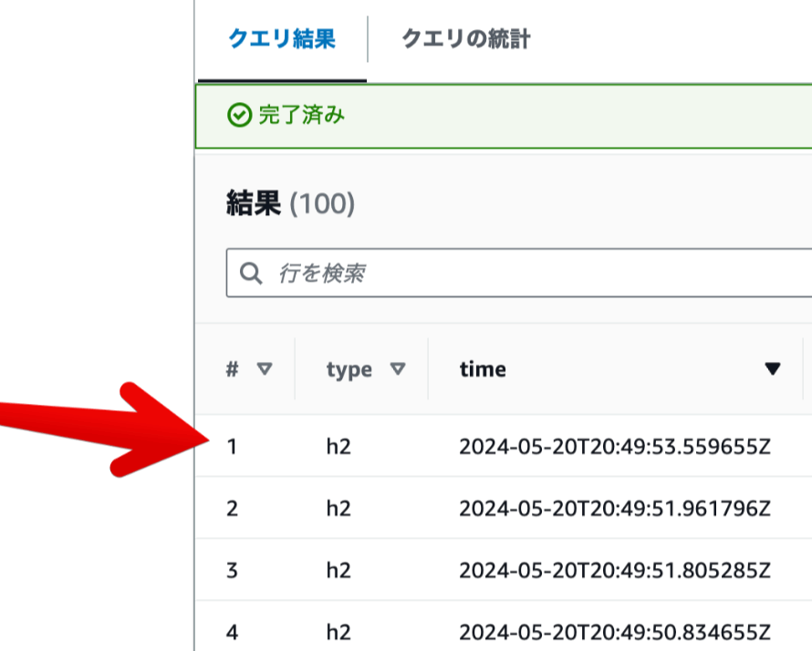Click the 行を検索 search field
The height and width of the screenshot is (651, 812).
tap(519, 273)
